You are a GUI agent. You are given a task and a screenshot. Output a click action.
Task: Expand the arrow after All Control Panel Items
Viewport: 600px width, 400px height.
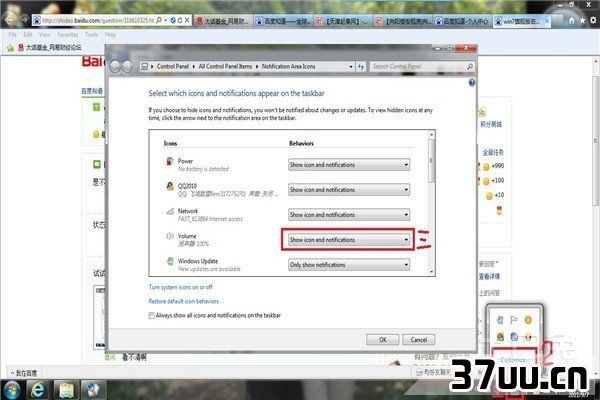(256, 67)
